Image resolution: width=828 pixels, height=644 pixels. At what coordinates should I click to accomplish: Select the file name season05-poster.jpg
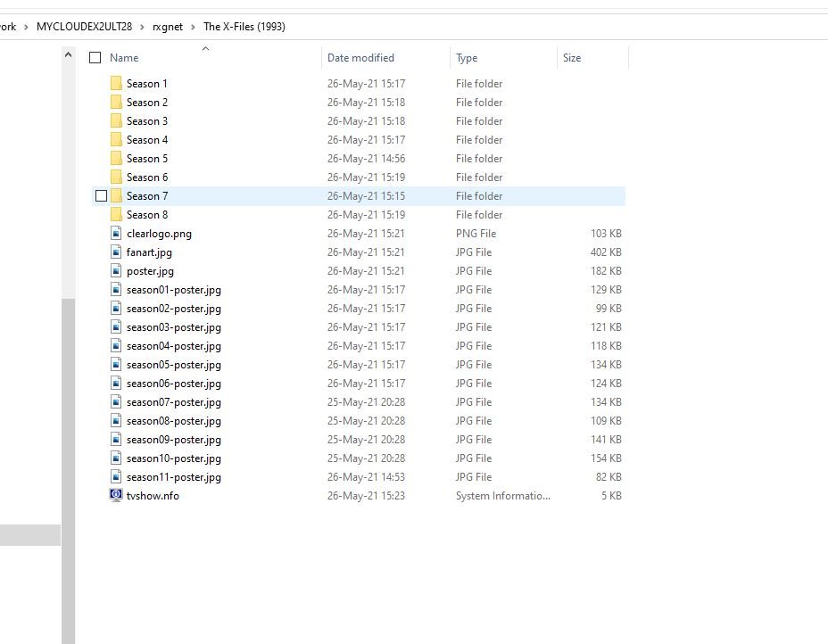(174, 364)
